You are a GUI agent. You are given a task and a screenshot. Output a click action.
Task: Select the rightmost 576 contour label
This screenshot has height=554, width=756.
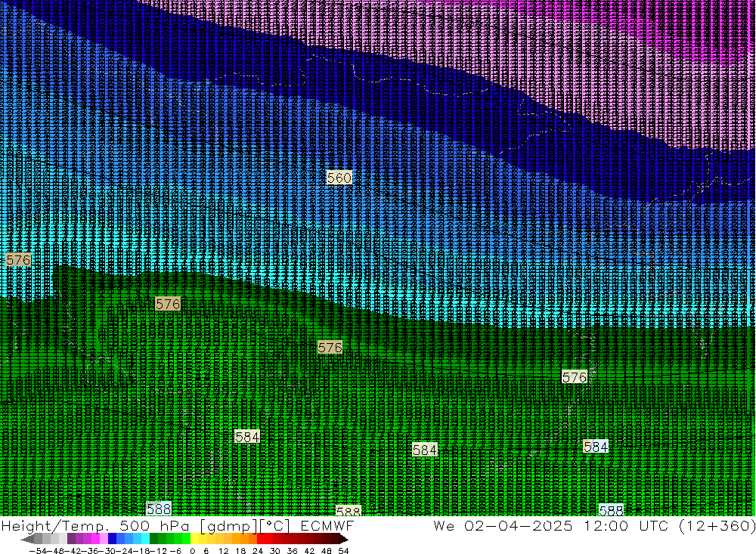[x=575, y=376]
